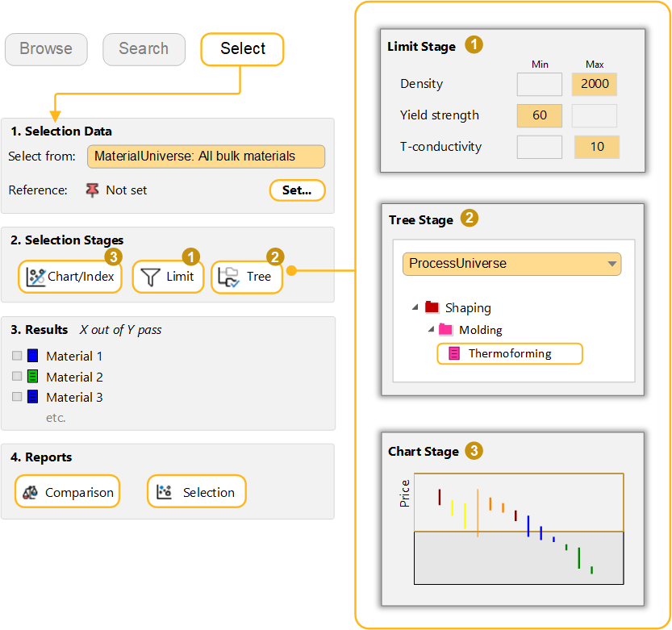
Task: Click the red pin Reference icon
Action: click(93, 190)
